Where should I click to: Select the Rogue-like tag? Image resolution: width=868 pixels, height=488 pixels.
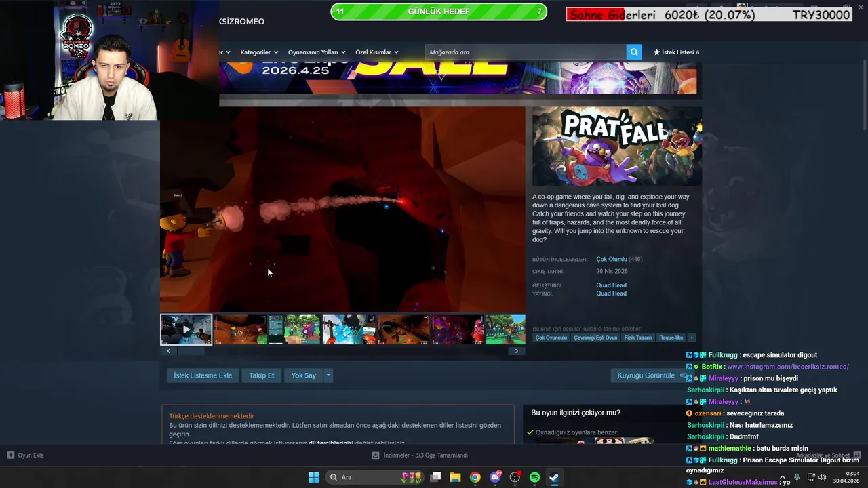tap(671, 338)
